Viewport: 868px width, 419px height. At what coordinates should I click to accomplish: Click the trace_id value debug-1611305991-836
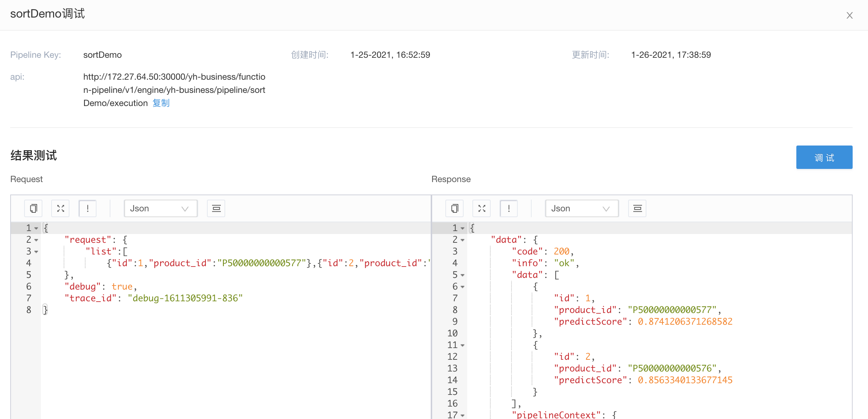point(185,298)
